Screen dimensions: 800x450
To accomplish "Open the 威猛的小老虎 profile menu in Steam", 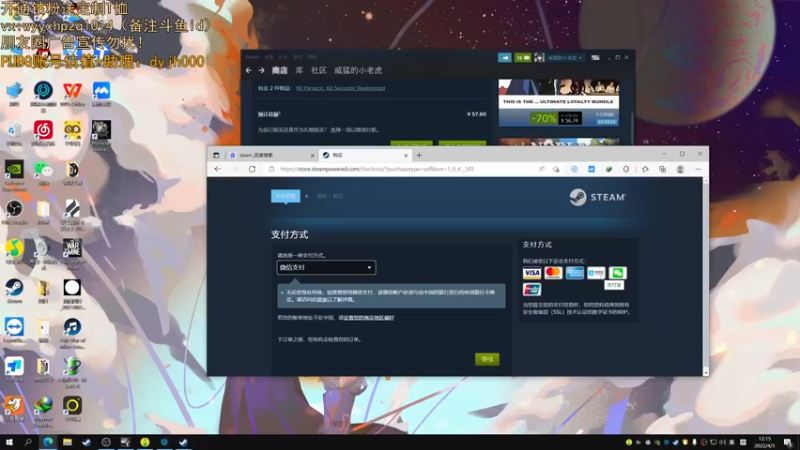I will pos(358,70).
